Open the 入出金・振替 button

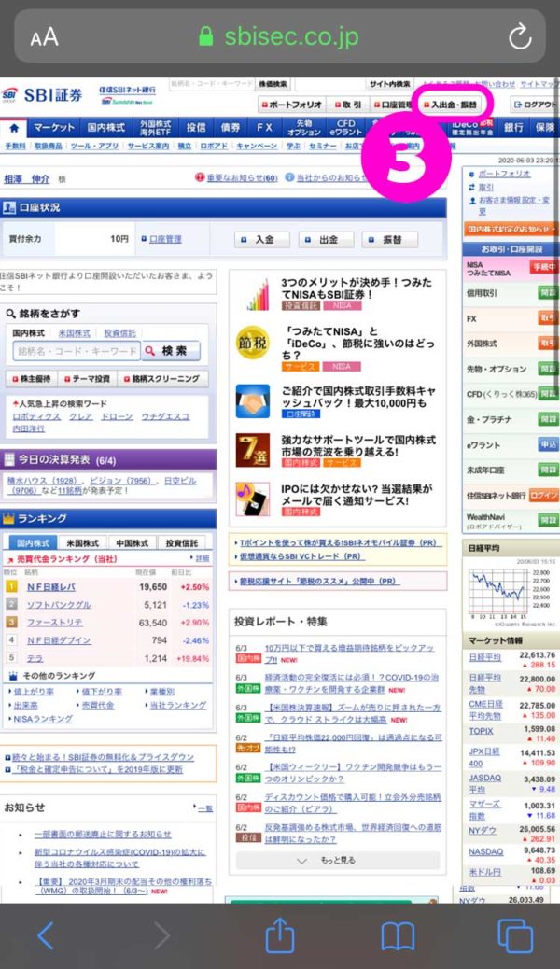pos(450,105)
